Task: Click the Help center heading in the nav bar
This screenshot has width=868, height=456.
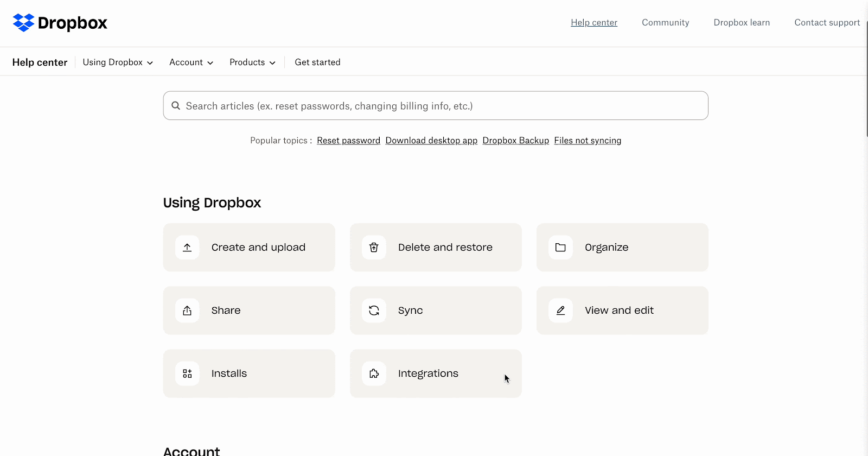Action: [x=40, y=62]
